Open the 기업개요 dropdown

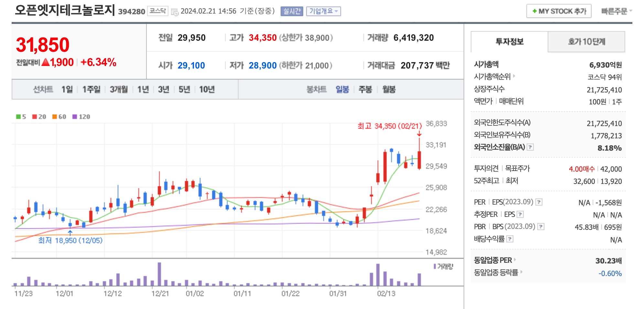[324, 11]
